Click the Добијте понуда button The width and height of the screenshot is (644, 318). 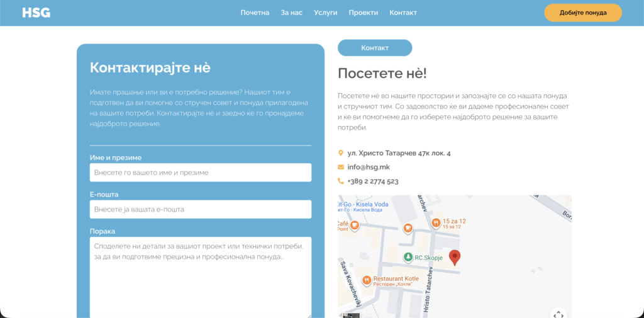583,13
